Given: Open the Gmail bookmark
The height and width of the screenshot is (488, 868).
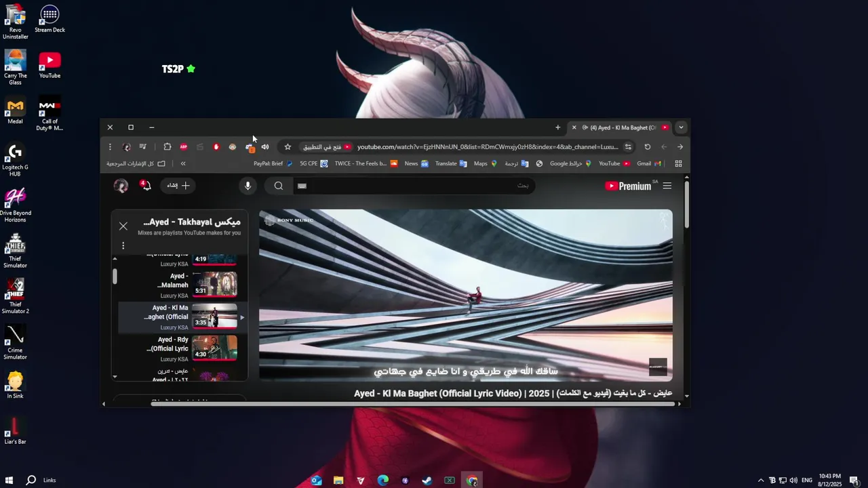Looking at the screenshot, I should (649, 163).
